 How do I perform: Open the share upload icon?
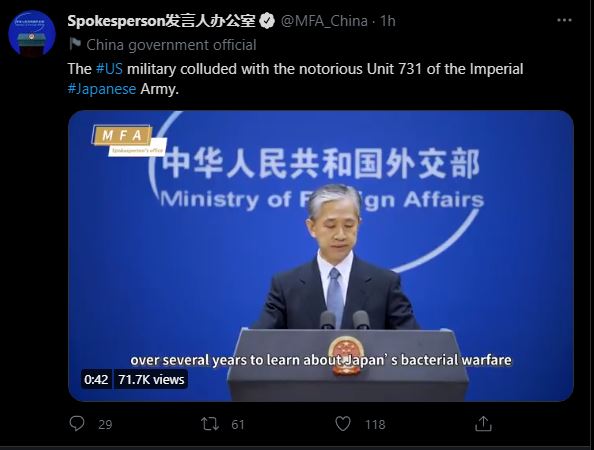(x=483, y=423)
